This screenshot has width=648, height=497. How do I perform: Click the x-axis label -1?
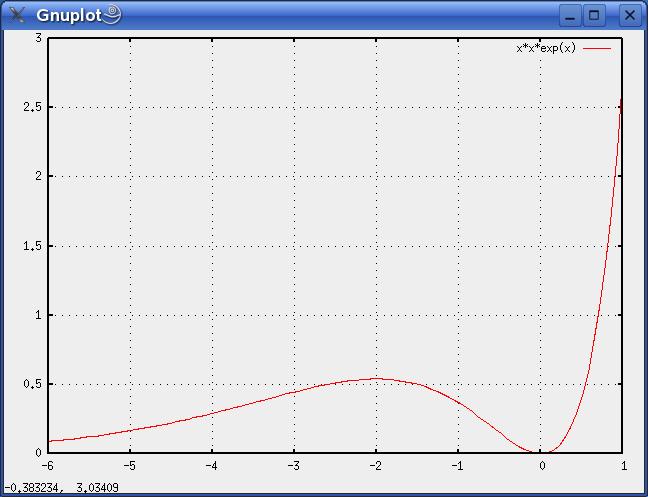[x=457, y=466]
